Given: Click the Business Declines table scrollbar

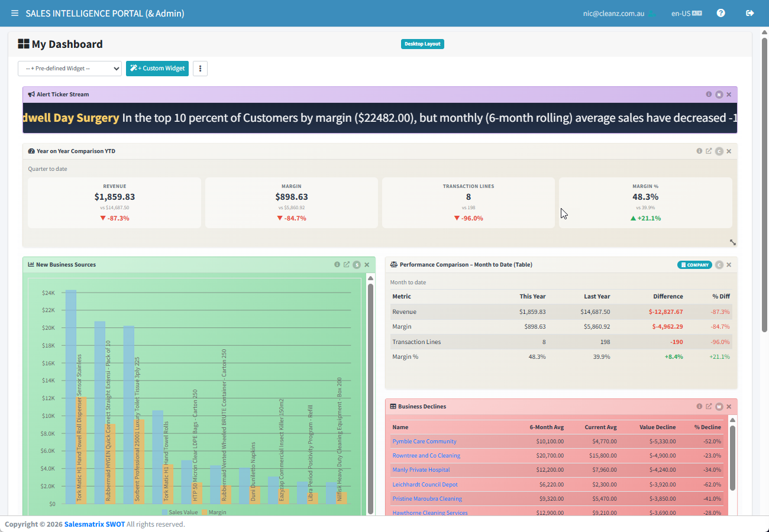Looking at the screenshot, I should 732,458.
